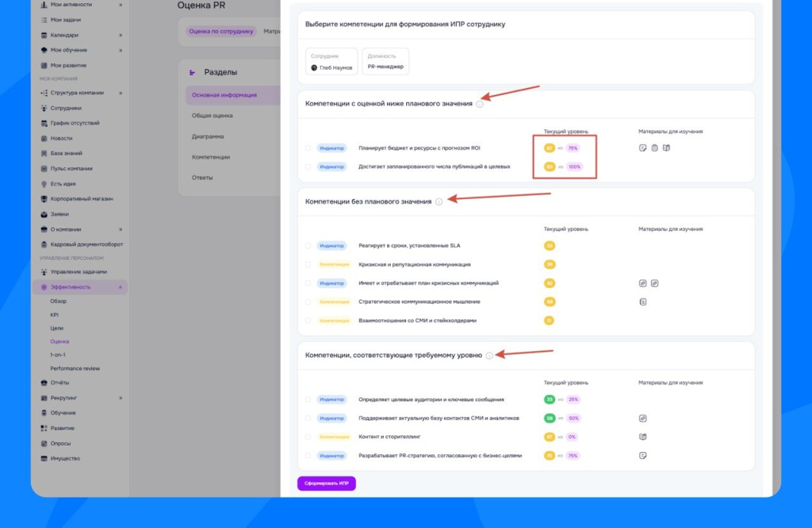Open 'Компетенции' section in Разделы

[211, 157]
